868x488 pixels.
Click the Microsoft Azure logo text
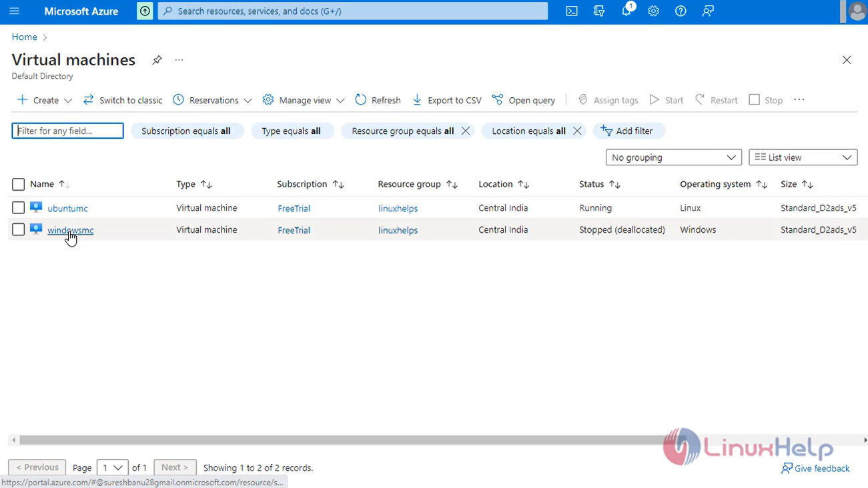(x=81, y=11)
